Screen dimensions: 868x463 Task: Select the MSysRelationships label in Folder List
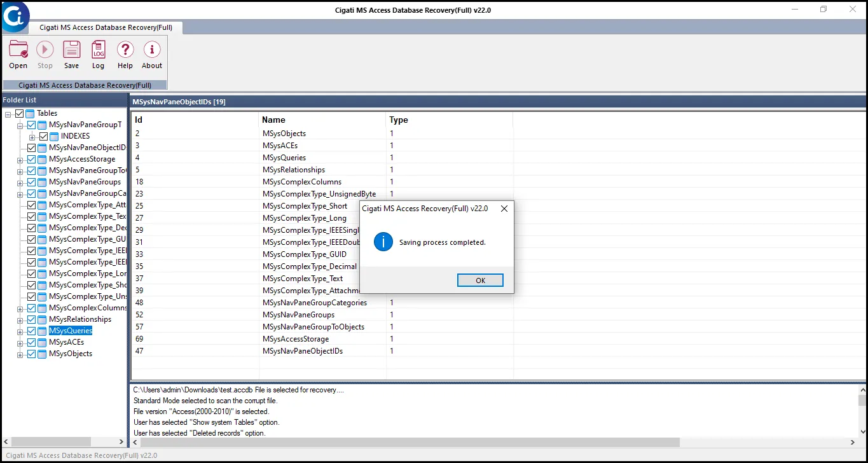[80, 319]
